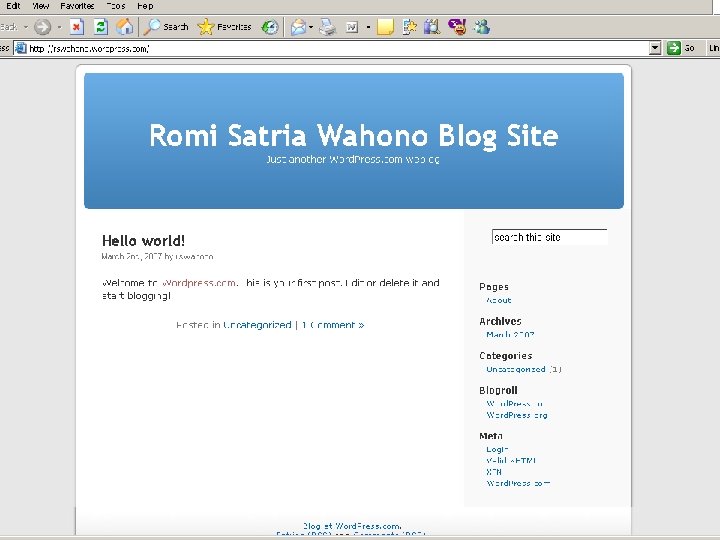Open the Favorites menu

[77, 6]
